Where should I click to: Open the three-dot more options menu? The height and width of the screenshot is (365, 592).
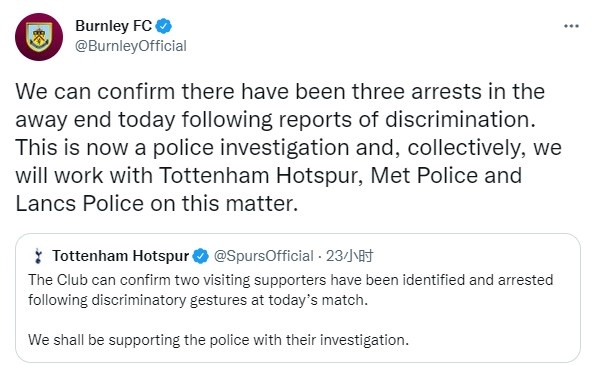(571, 26)
